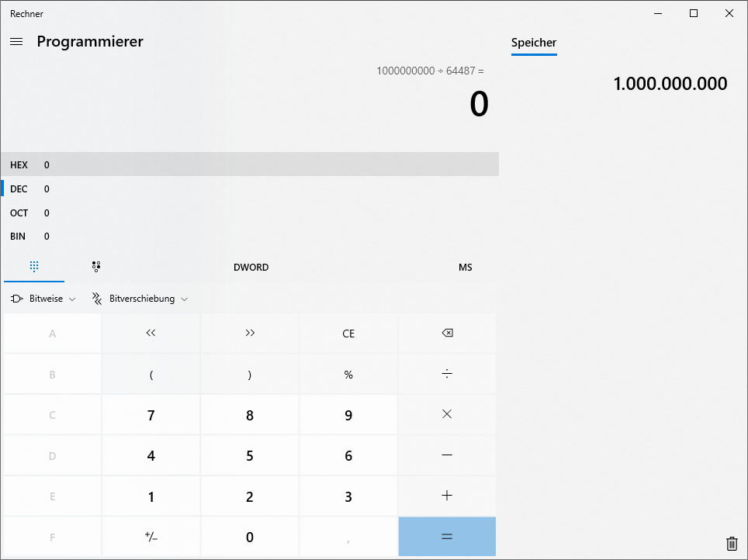Click digit 6 key
This screenshot has height=560, width=748.
[x=348, y=455]
